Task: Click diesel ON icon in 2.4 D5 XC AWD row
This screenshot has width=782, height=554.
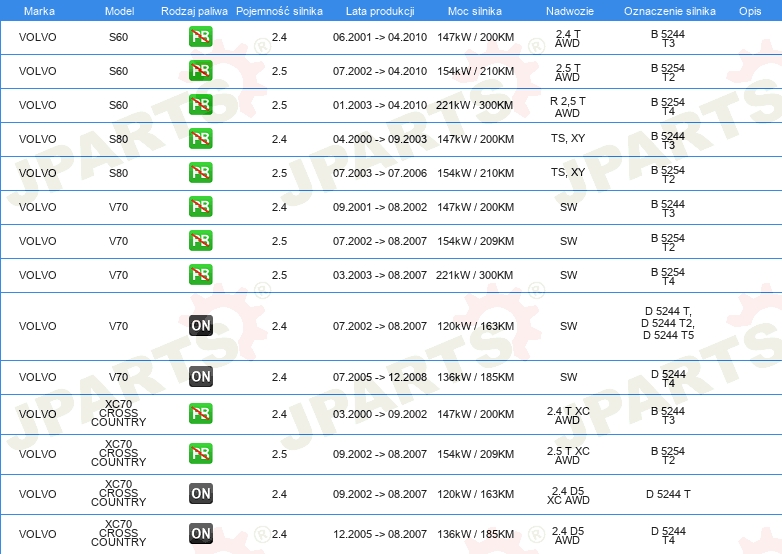Action: pos(200,494)
